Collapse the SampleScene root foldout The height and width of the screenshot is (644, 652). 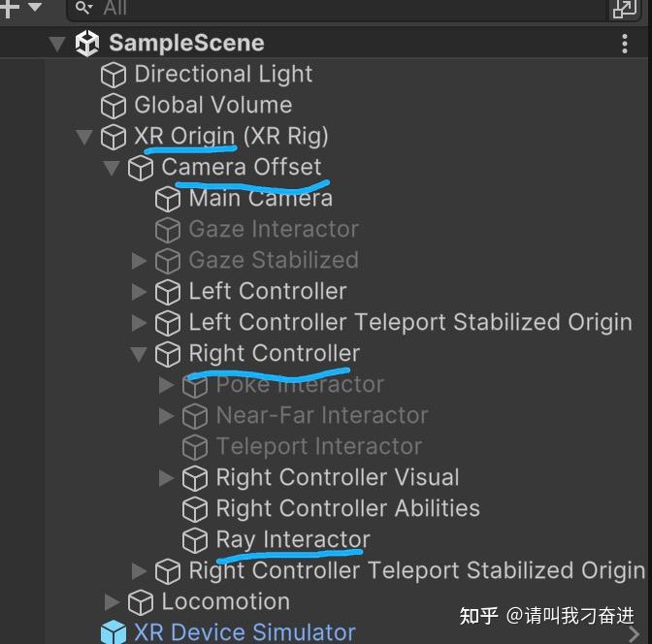pyautogui.click(x=57, y=44)
